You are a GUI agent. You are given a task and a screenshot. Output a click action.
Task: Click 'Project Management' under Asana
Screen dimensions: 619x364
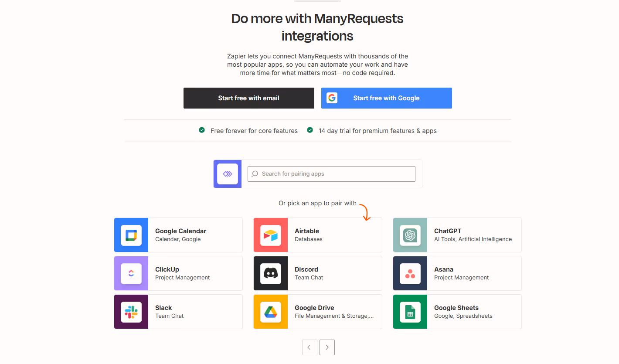[x=462, y=278]
